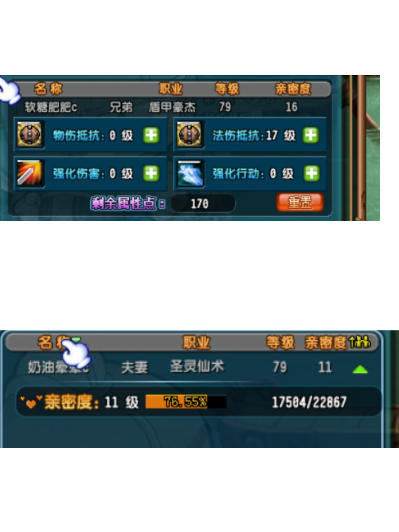Add a level to 物伤抵抗 skill

click(x=151, y=135)
